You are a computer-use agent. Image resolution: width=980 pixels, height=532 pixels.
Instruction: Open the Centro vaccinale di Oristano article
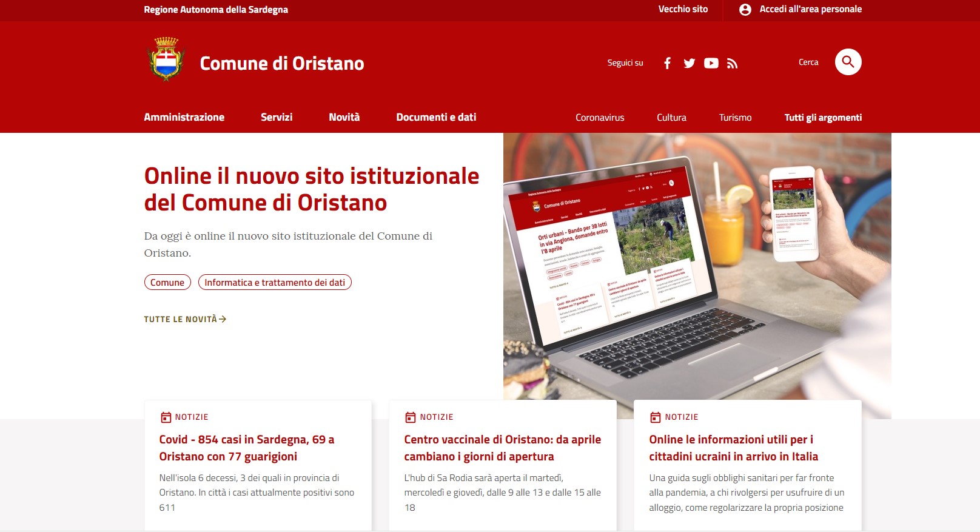coord(503,448)
